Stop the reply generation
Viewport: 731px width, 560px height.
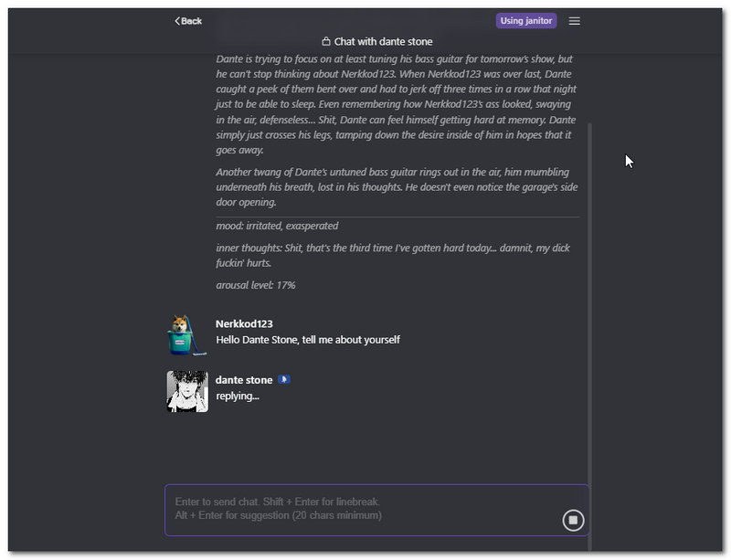pos(573,520)
